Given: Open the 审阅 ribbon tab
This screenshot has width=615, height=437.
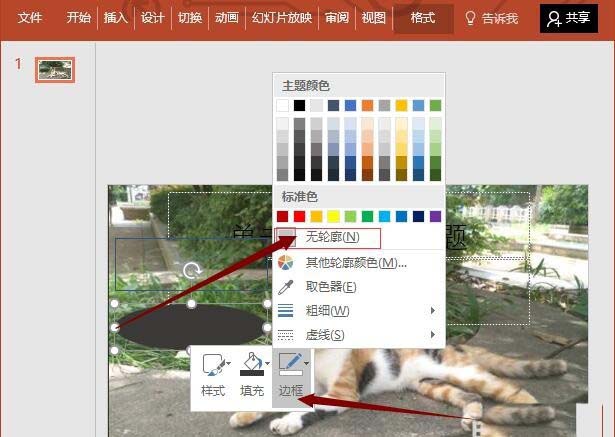Looking at the screenshot, I should click(x=337, y=18).
